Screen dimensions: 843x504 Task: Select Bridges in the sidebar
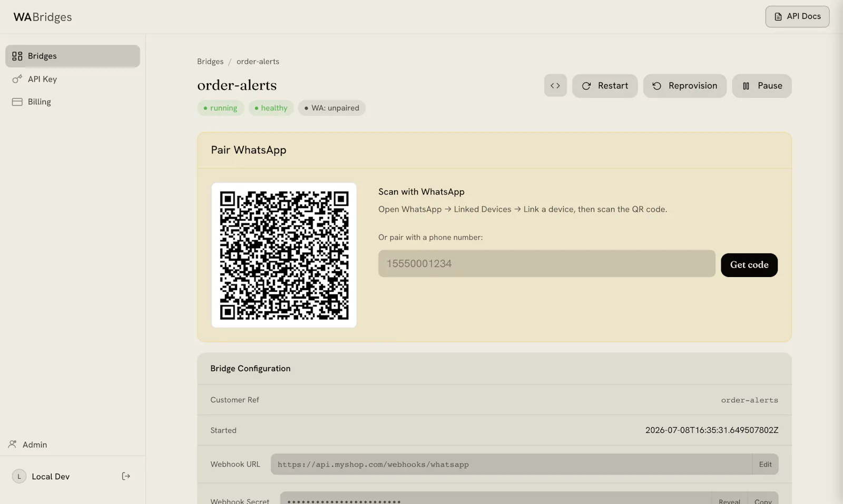(x=73, y=56)
